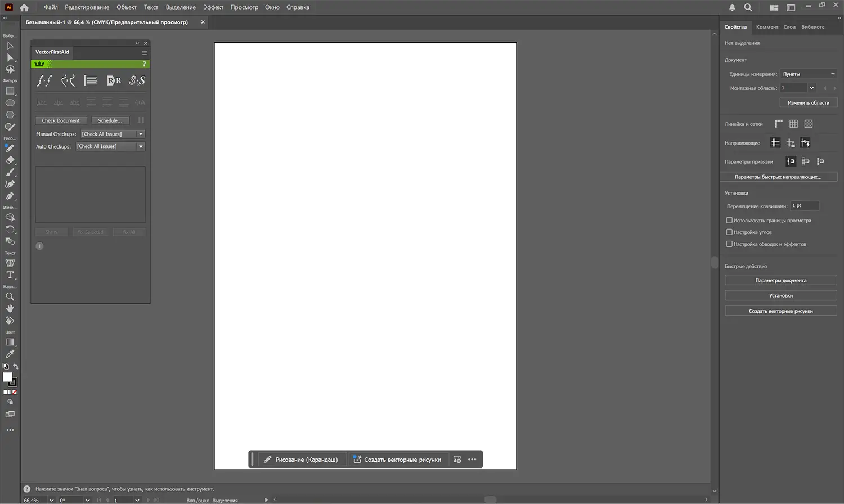Click the stroke color swatch
The width and height of the screenshot is (844, 504).
pos(14,383)
